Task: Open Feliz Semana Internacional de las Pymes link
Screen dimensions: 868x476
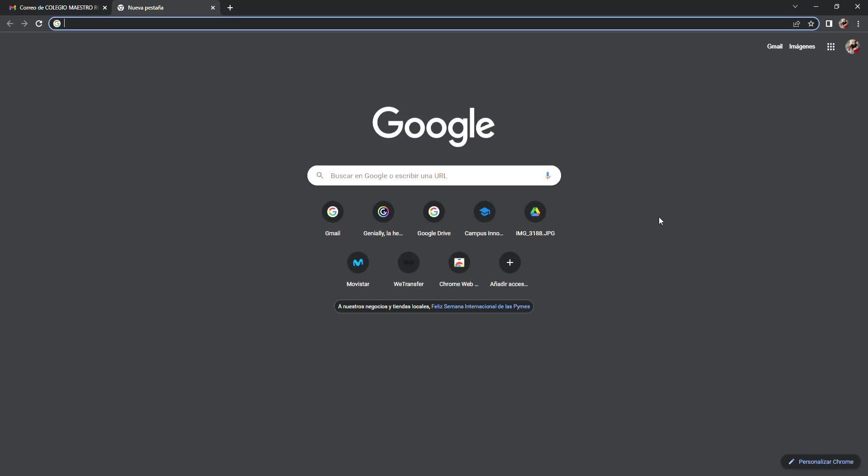Action: 481,306
